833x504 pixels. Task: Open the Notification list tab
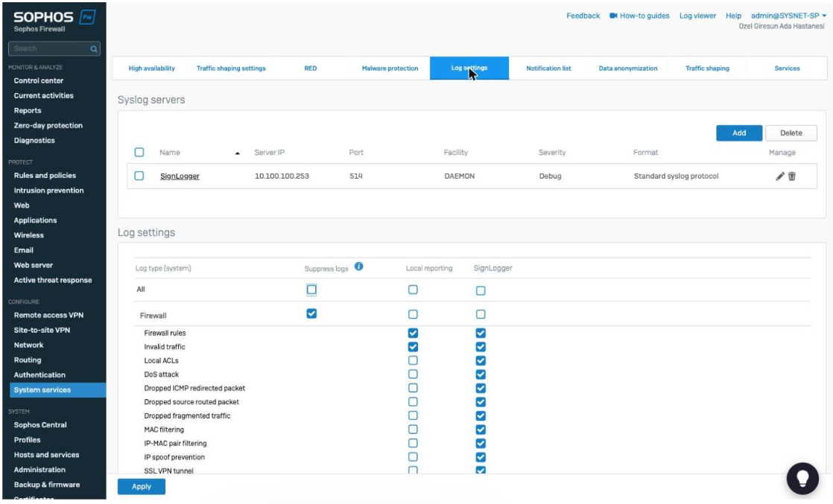pos(549,68)
